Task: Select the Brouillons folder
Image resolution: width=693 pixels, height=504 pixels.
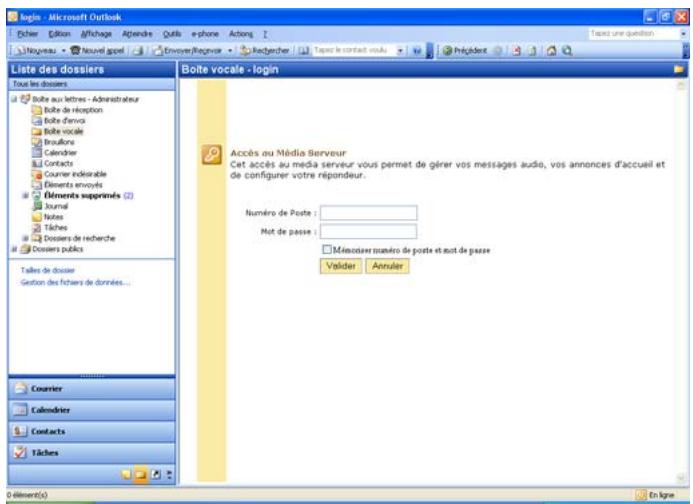Action: click(59, 142)
